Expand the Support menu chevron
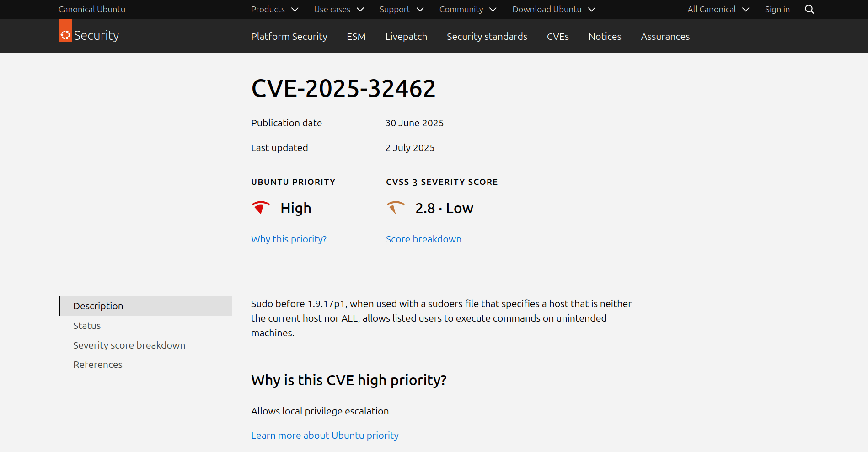The image size is (868, 452). (420, 10)
